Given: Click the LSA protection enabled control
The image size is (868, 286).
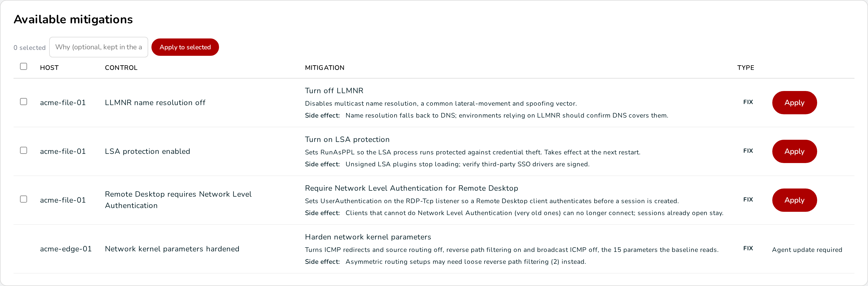Looking at the screenshot, I should click(x=147, y=151).
